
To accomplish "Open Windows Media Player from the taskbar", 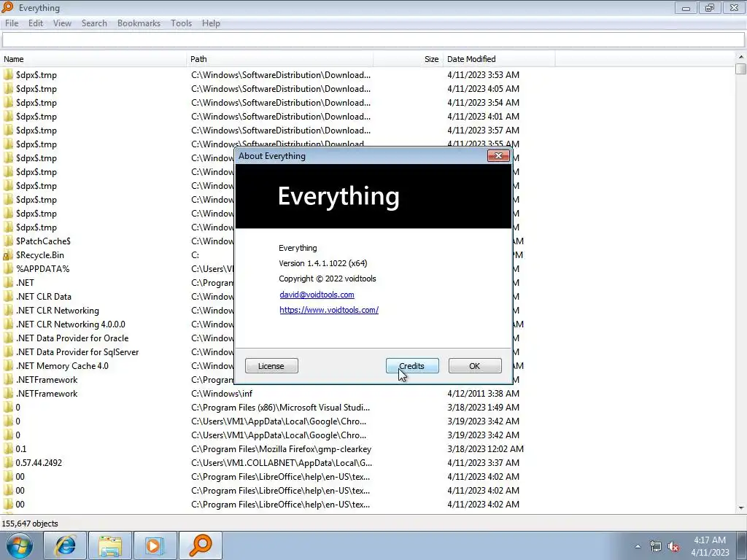I will click(x=155, y=545).
